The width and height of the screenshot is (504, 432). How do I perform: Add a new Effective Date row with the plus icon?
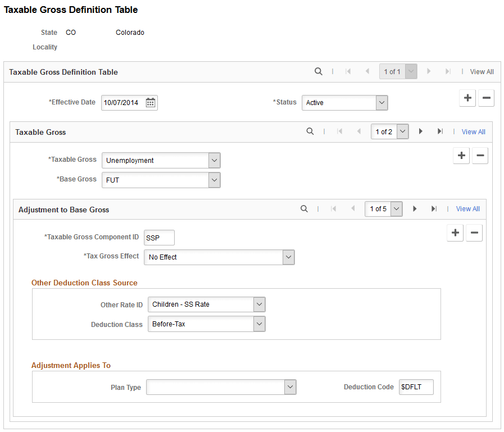tap(467, 98)
